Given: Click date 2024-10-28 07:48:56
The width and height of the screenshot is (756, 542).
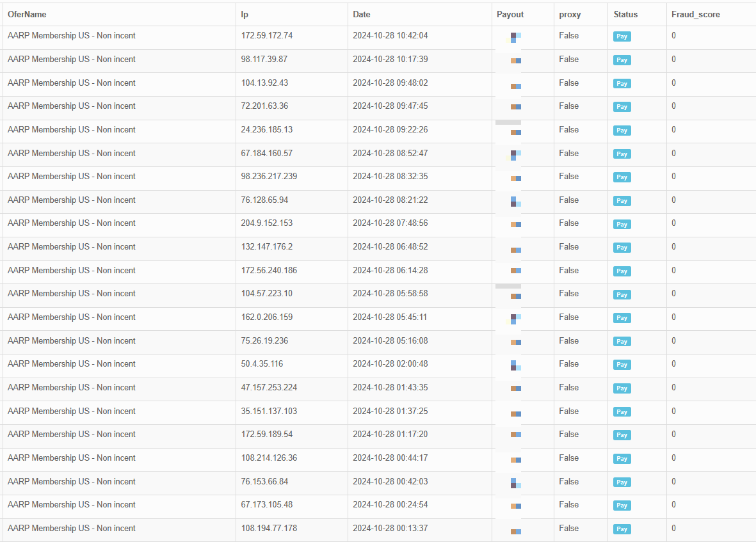Looking at the screenshot, I should tap(390, 223).
